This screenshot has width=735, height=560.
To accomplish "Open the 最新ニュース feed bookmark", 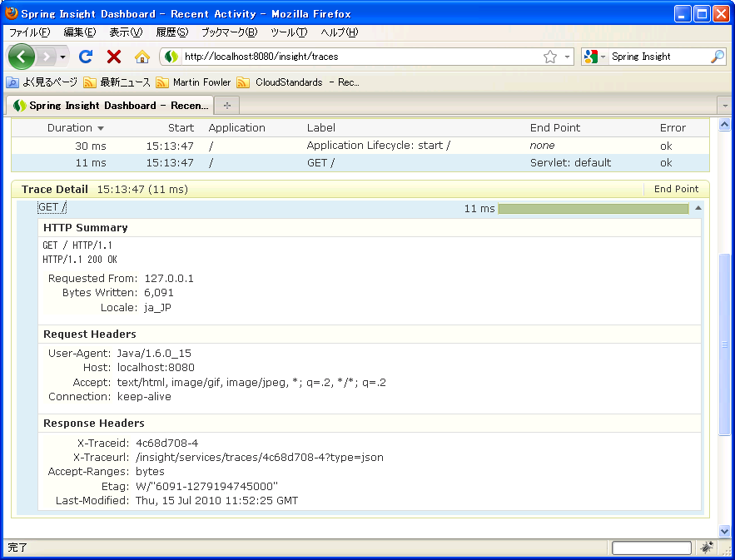I will [117, 82].
